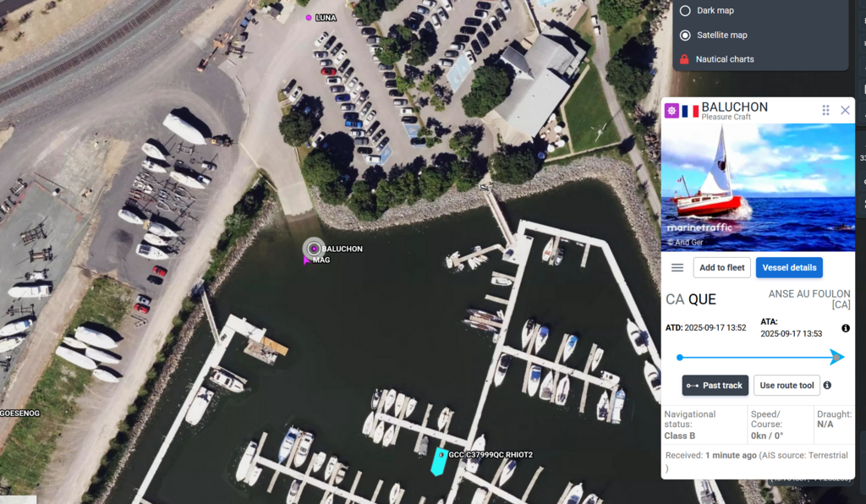Screen dimensions: 866x504
Task: Open the vessel photo thumbnail
Action: 758,187
